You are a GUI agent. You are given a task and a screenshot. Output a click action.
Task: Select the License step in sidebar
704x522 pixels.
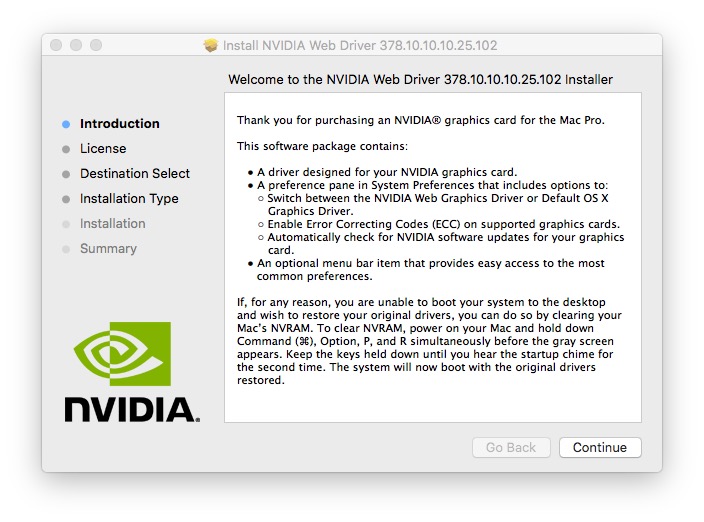tap(103, 149)
